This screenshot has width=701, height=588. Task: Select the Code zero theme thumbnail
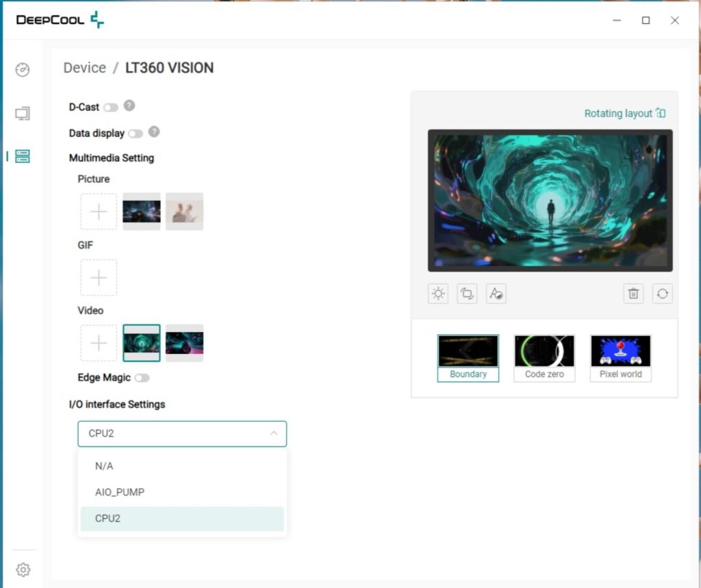(544, 358)
